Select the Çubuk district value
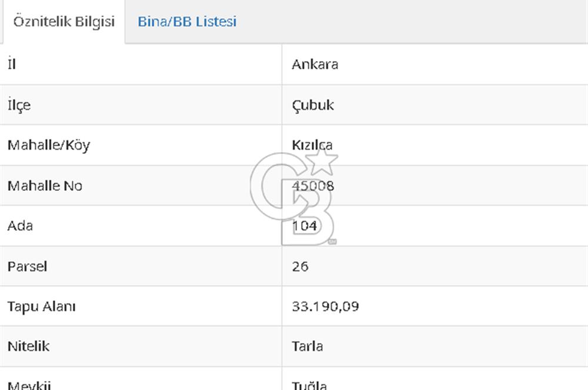 313,105
